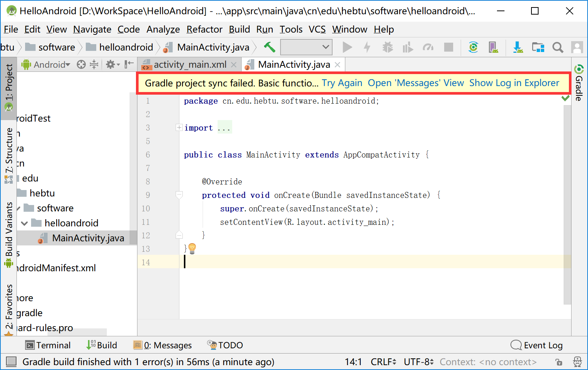Click the Profile app gauge icon
Image resolution: width=588 pixels, height=370 pixels.
point(428,47)
